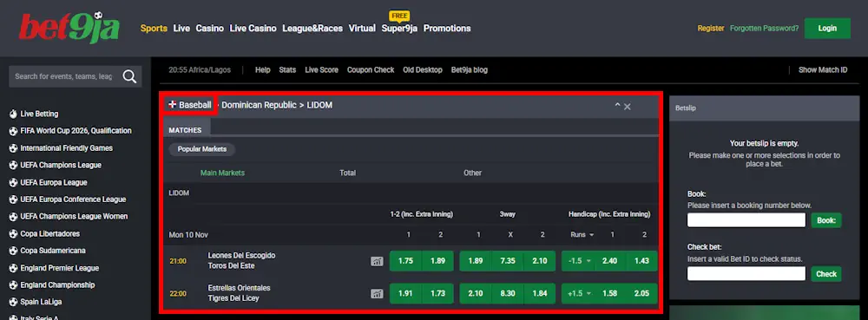Viewport: 868px width, 320px height.
Task: Switch to the Main Markets tab
Action: point(222,173)
